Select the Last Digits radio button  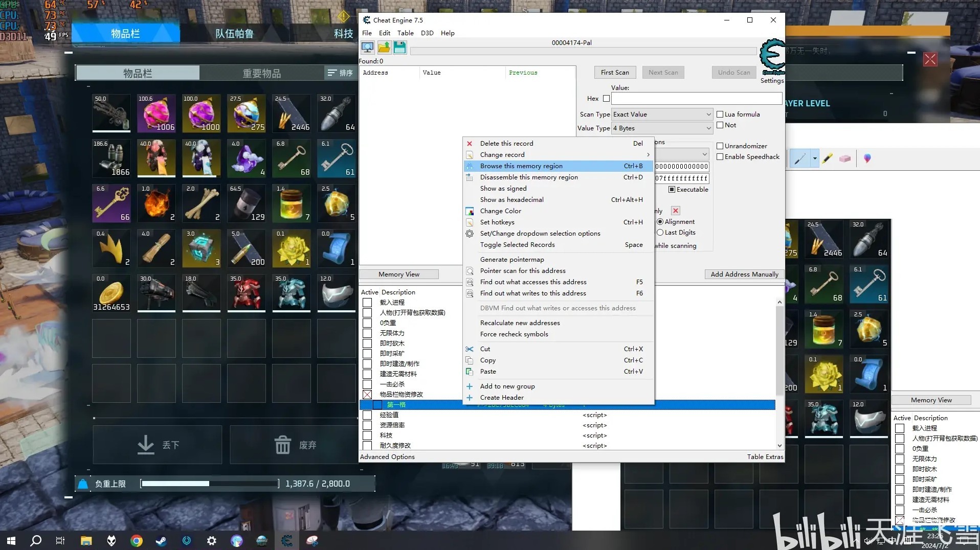[660, 233]
